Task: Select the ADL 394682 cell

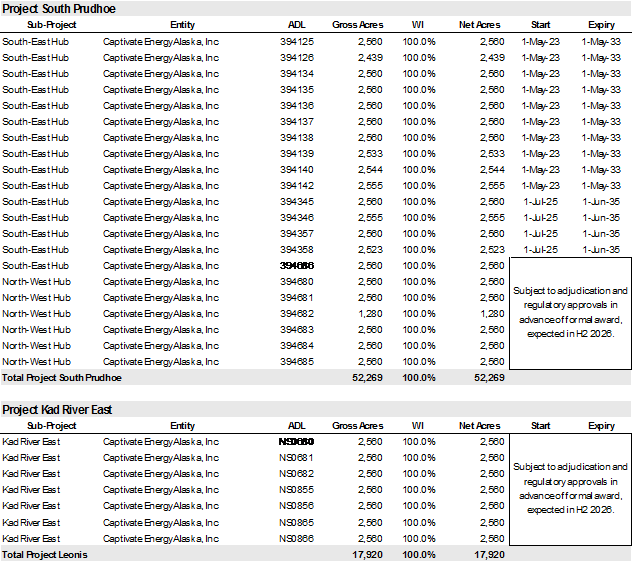Action: [297, 314]
